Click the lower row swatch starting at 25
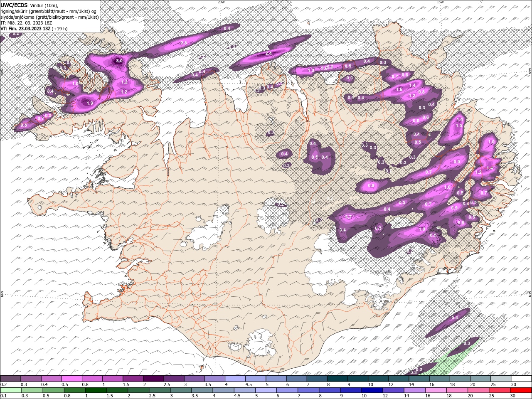This screenshot has width=532, height=399. (500, 390)
